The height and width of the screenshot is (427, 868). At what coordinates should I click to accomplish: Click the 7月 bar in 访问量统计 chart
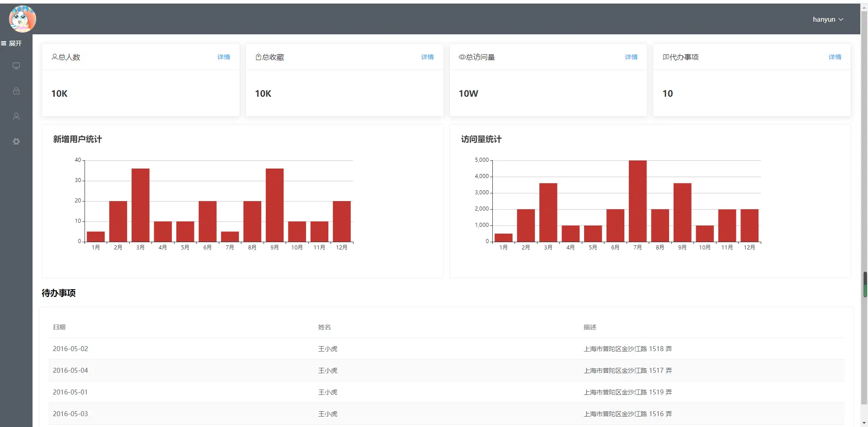[638, 201]
